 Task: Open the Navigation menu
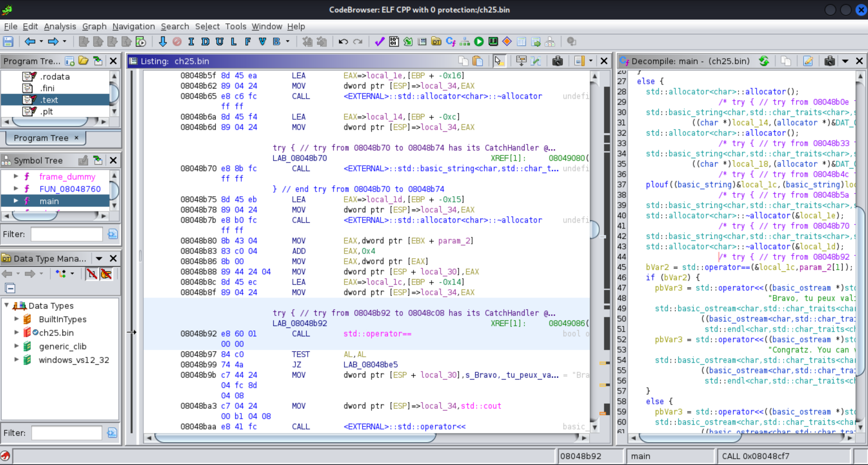(x=133, y=26)
